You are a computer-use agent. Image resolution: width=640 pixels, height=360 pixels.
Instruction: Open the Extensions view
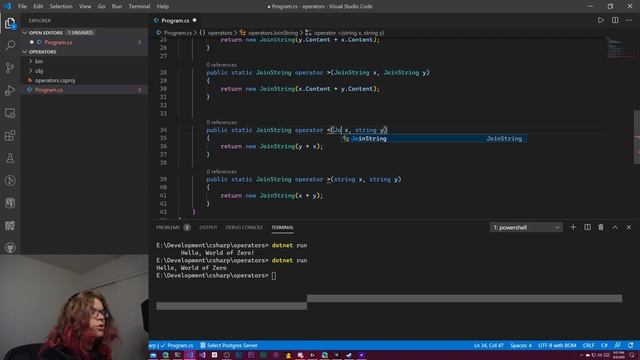click(10, 136)
